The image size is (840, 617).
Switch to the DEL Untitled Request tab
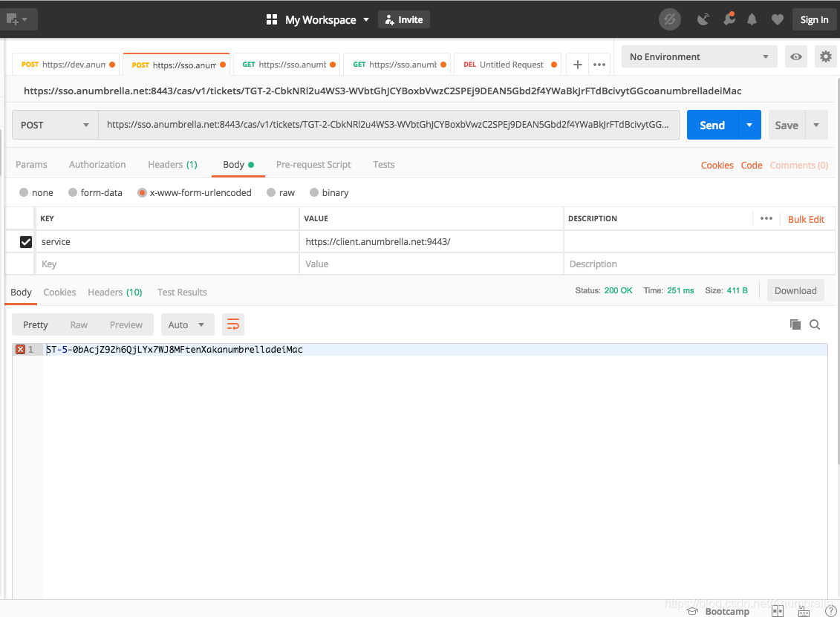[x=507, y=65]
